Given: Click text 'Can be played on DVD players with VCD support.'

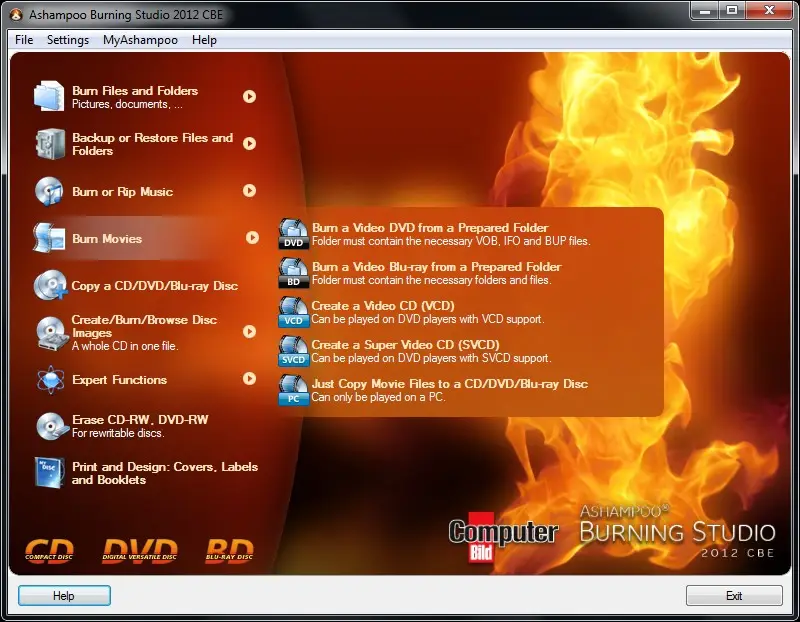Looking at the screenshot, I should click(x=428, y=319).
